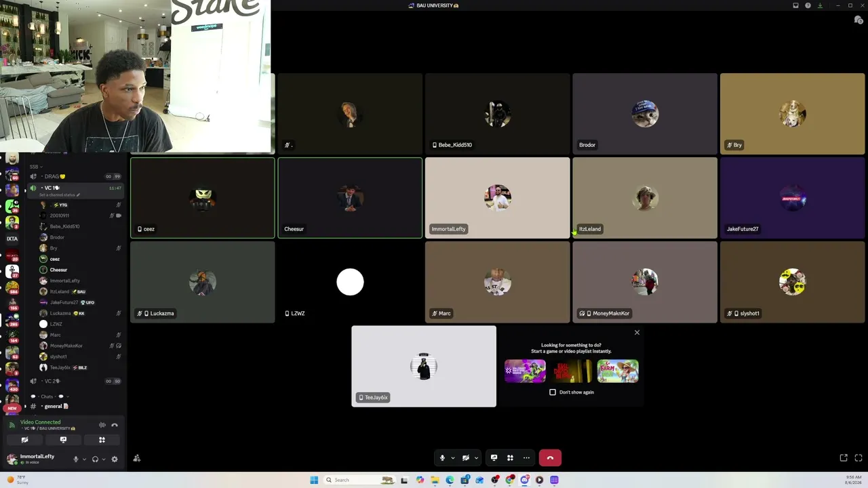Focus the ItzLeland video tile
Image resolution: width=868 pixels, height=488 pixels.
tap(645, 198)
